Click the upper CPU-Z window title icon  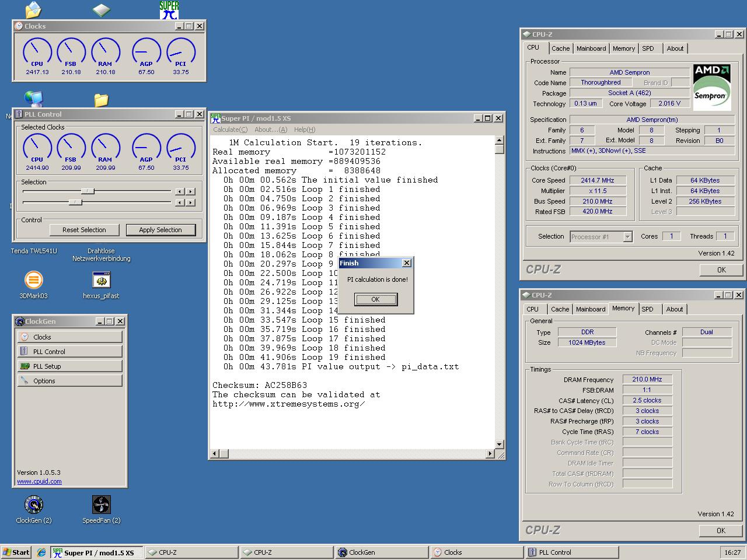(526, 34)
